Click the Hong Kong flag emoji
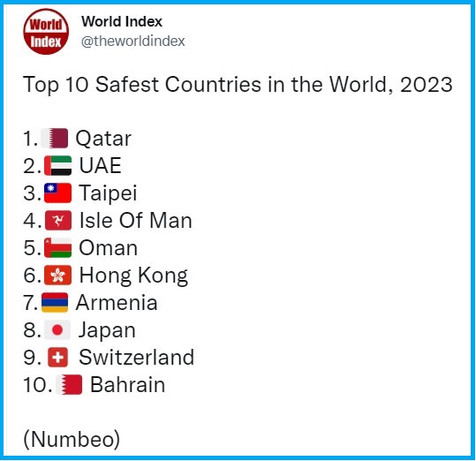Image resolution: width=476 pixels, height=461 pixels. point(58,276)
